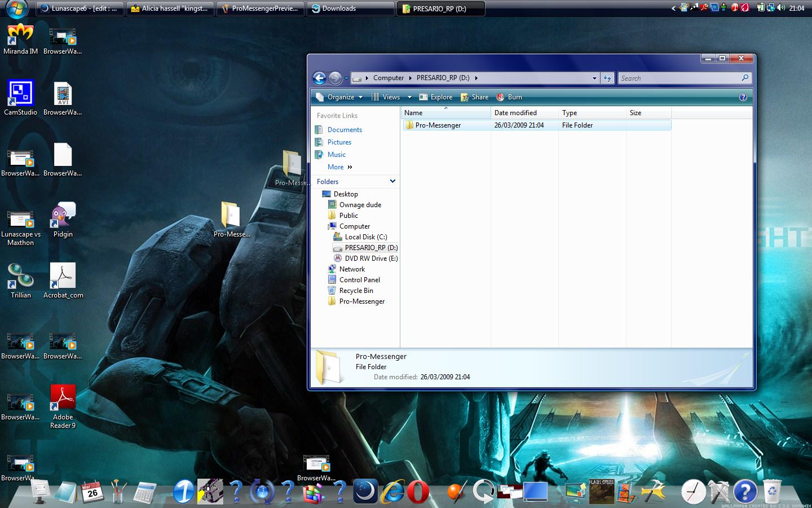Click the power plug battery tray icon
Viewport: 812px width, 508px height.
761,8
